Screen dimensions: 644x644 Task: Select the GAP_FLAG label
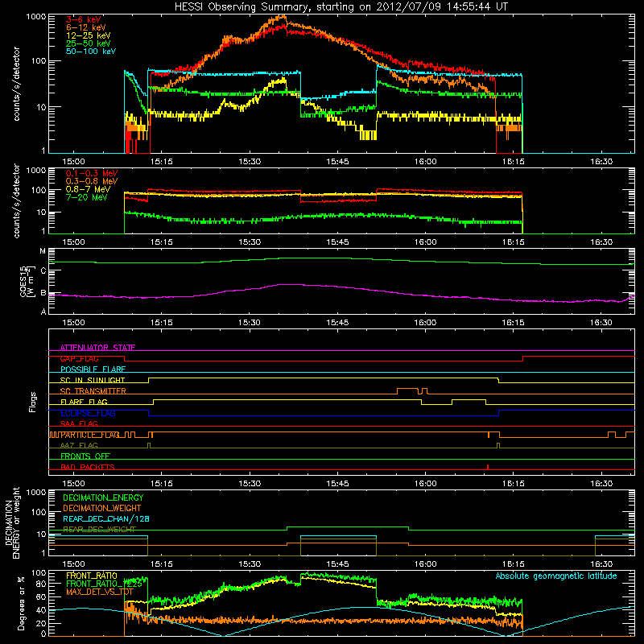80,358
